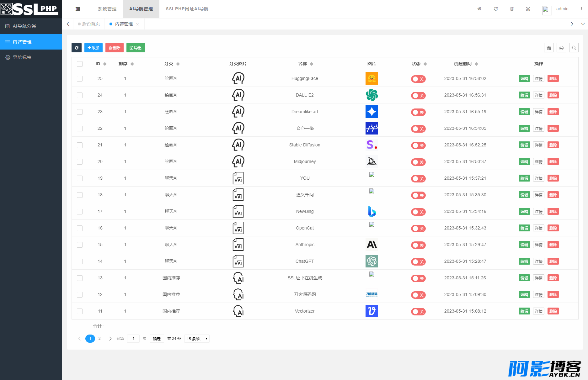
Task: Click 删除 for the ChatGPT row
Action: tap(553, 261)
